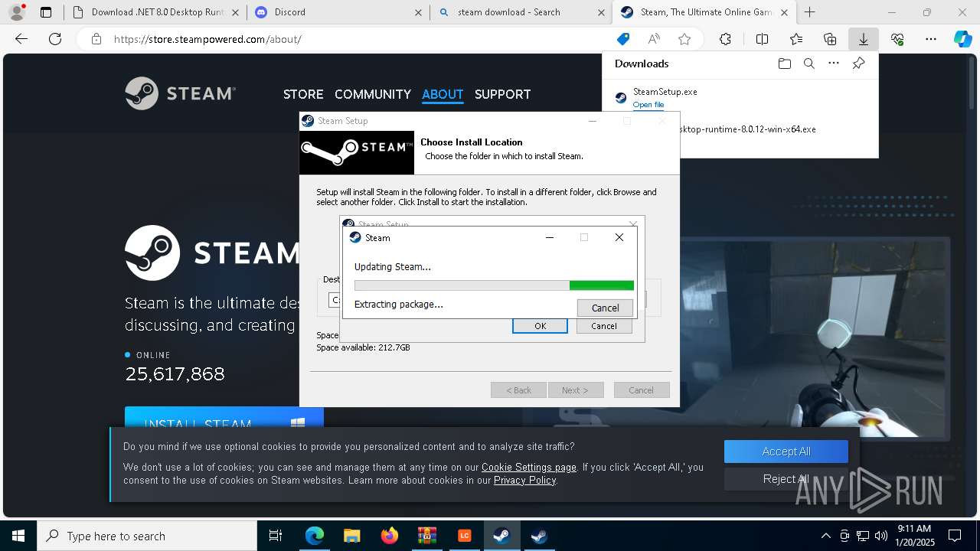The image size is (980, 551).
Task: Open Cookie Settings page link
Action: 528,467
